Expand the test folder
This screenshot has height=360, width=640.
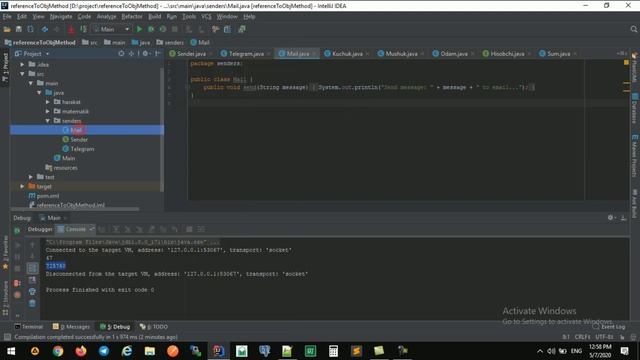tap(31, 177)
